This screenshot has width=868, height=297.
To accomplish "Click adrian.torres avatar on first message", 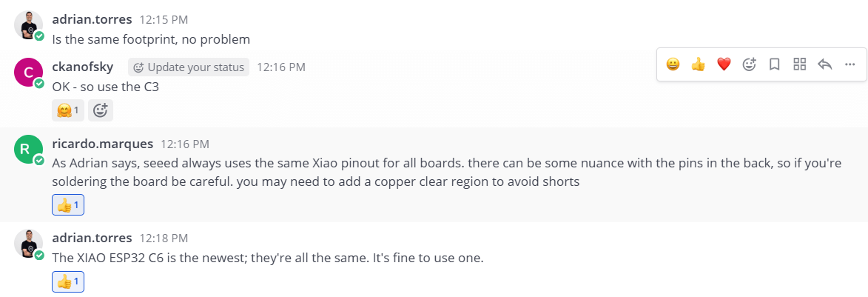I will click(x=29, y=25).
